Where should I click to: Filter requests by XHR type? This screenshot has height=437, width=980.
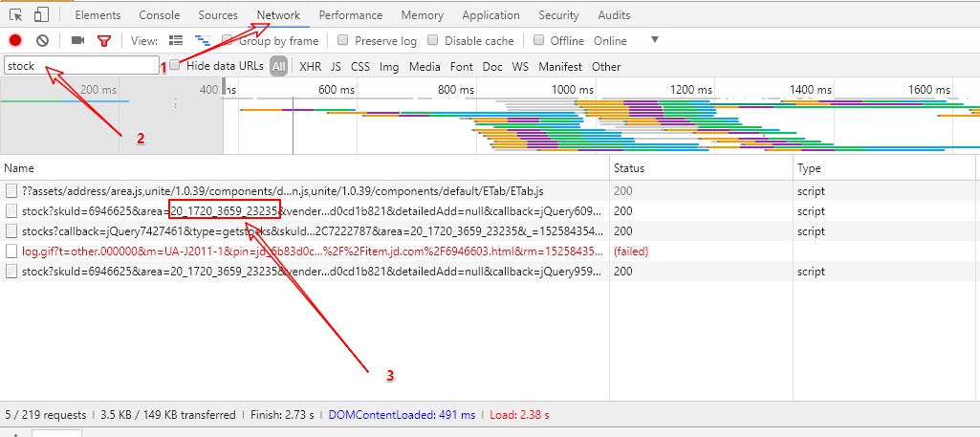(310, 67)
